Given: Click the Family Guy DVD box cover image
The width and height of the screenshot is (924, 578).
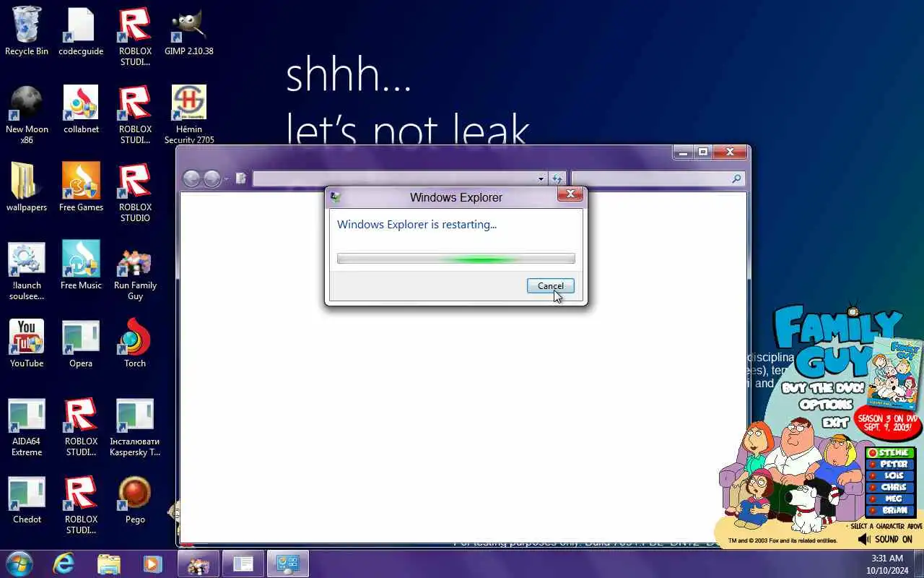Looking at the screenshot, I should (x=895, y=374).
